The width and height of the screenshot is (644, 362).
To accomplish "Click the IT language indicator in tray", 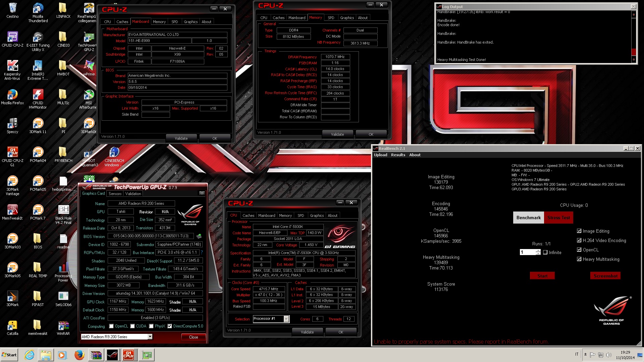I will (577, 355).
